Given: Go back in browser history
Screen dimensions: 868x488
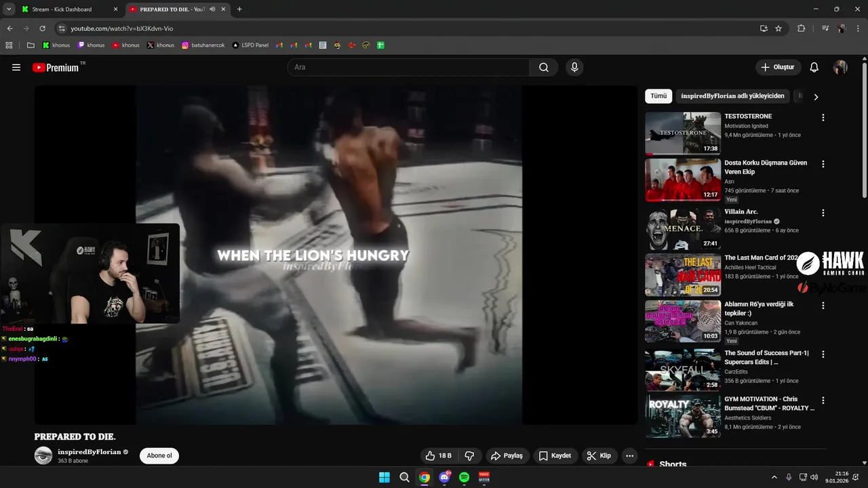Looking at the screenshot, I should 9,28.
